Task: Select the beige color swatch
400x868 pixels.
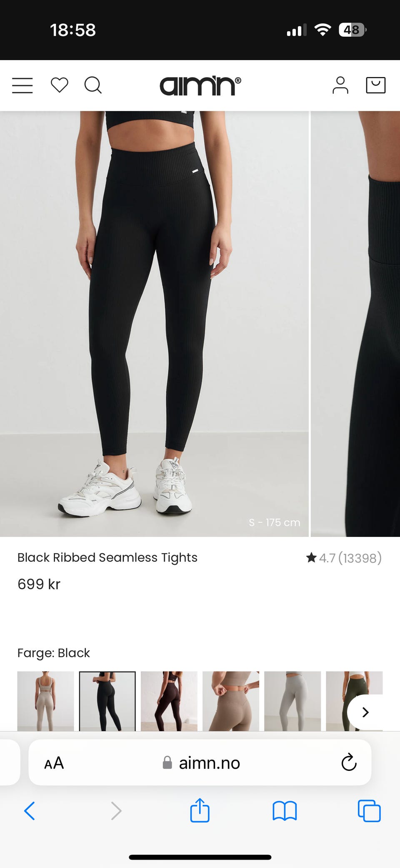Action: click(45, 701)
